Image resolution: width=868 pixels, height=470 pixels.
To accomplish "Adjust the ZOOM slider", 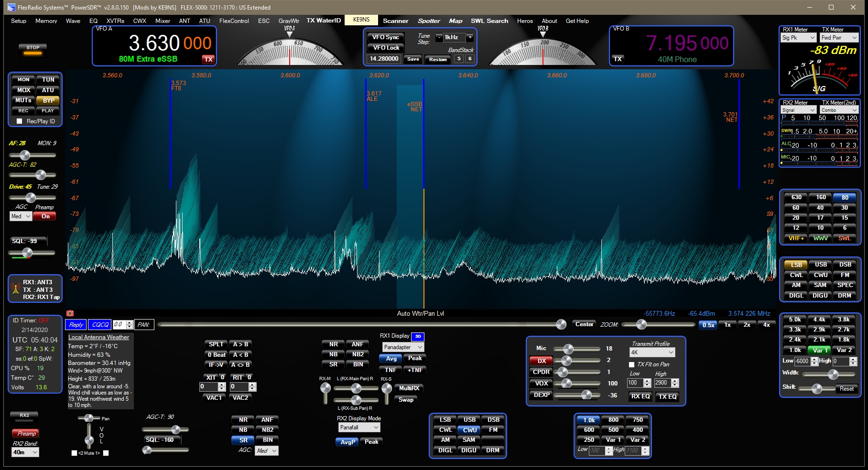I will pyautogui.click(x=659, y=325).
